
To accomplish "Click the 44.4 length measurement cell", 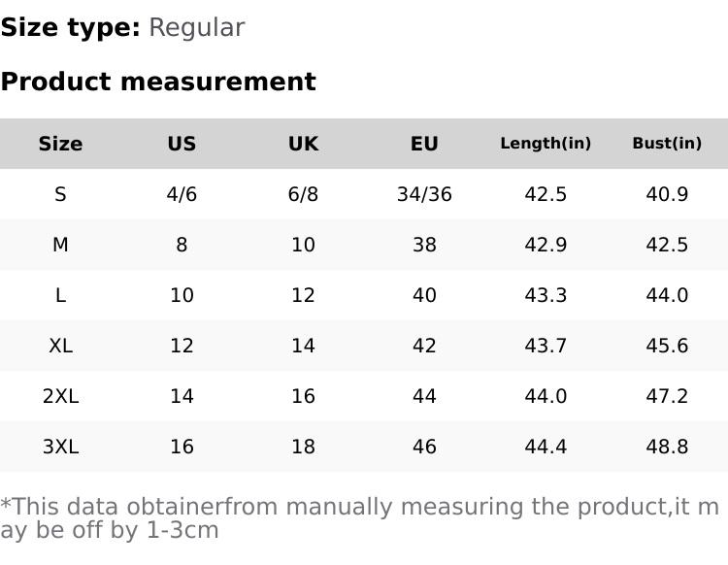I will tap(546, 447).
